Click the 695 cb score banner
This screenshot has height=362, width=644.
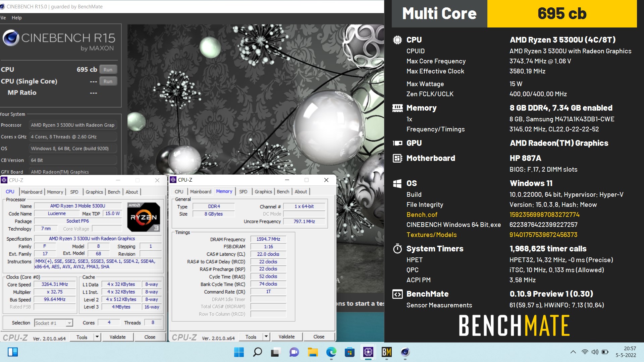tap(562, 14)
